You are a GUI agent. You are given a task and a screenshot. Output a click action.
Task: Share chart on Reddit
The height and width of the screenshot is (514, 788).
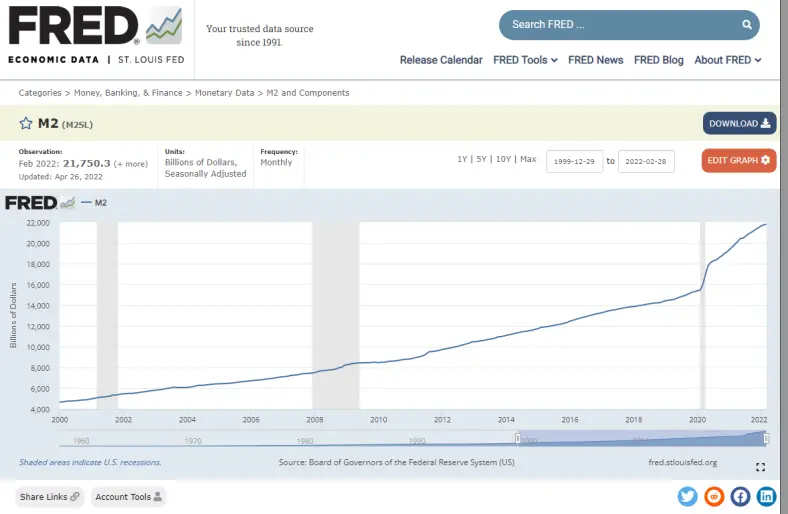(x=714, y=496)
